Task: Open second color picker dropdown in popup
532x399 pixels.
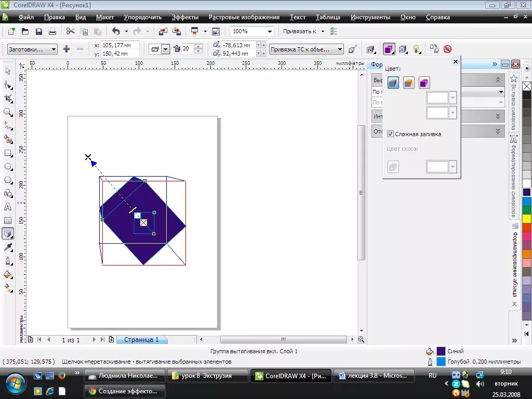Action: (453, 113)
